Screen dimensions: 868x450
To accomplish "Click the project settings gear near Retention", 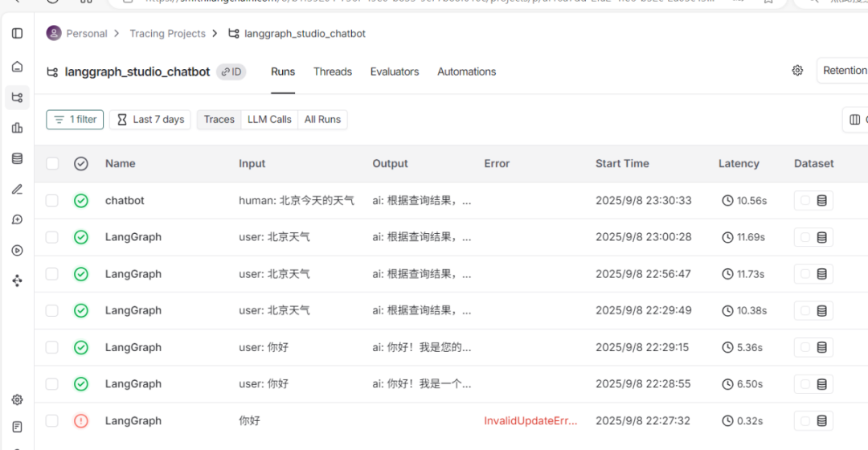I will click(x=797, y=70).
